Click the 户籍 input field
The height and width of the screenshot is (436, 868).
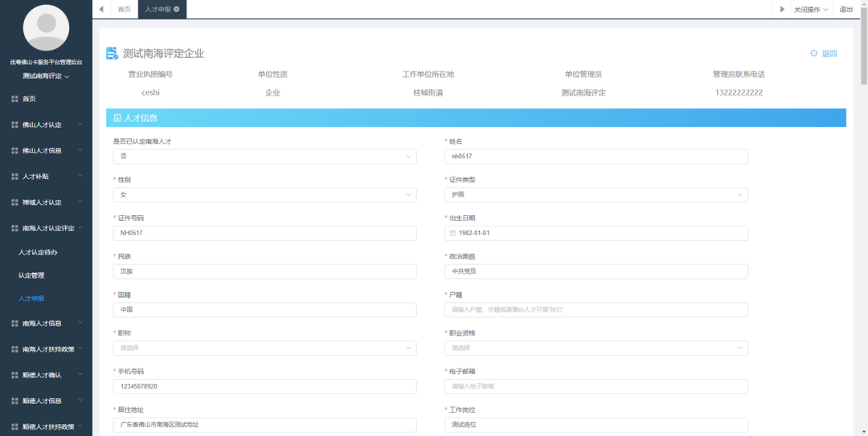pos(596,310)
